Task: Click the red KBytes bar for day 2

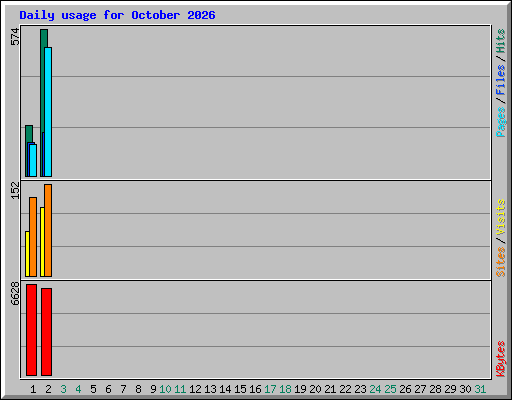Action: point(46,332)
